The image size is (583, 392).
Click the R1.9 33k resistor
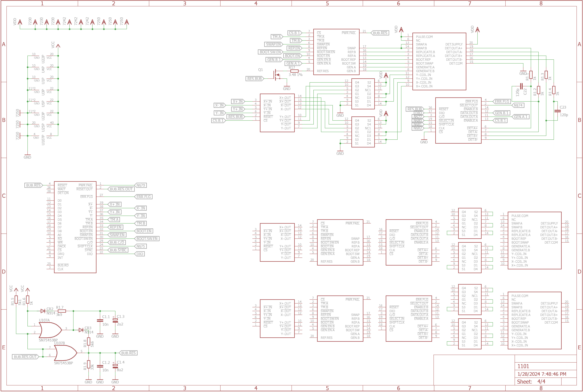[x=89, y=364]
